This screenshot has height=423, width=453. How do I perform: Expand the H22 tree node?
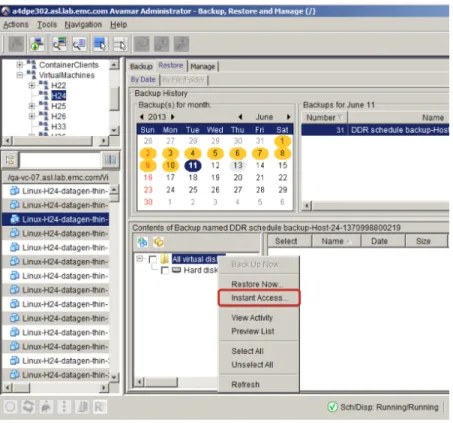coord(32,85)
